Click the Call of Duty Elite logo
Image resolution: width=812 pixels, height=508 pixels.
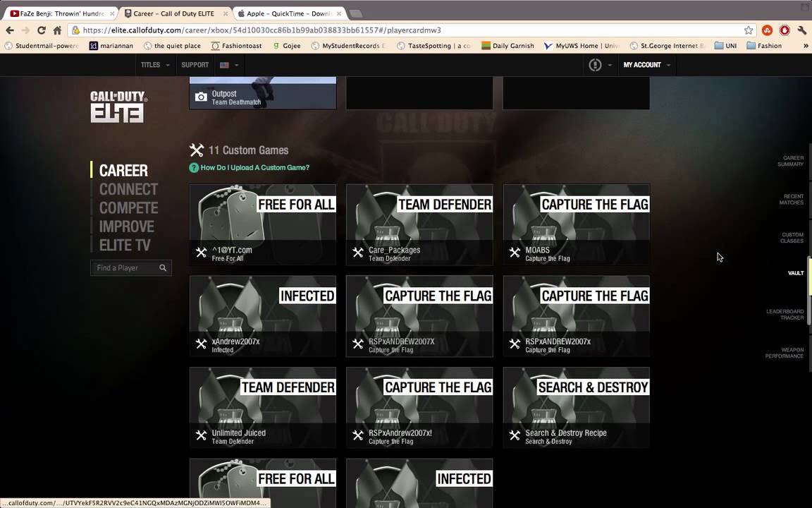pyautogui.click(x=118, y=107)
